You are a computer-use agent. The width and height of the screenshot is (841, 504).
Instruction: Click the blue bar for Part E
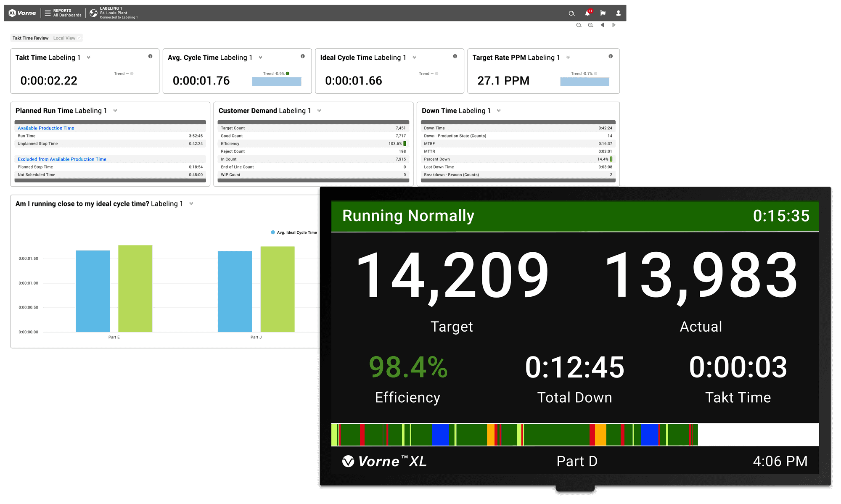tap(93, 291)
